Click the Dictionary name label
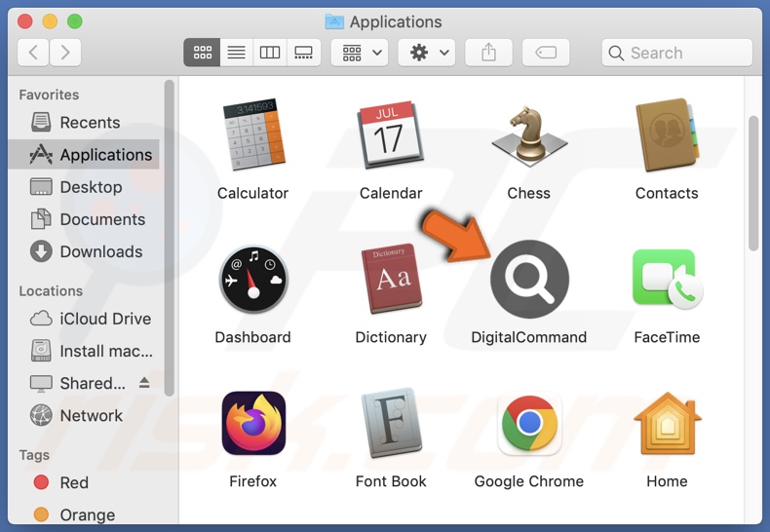Image resolution: width=770 pixels, height=532 pixels. click(x=391, y=337)
